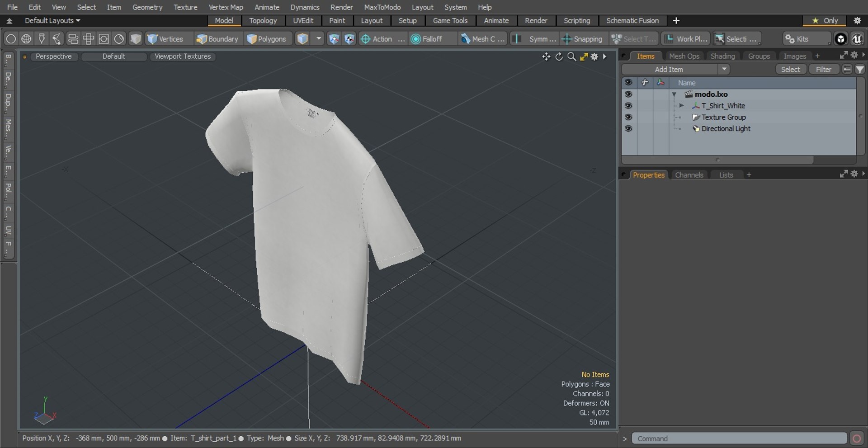Toggle Snapping on
This screenshot has height=448, width=868.
(x=582, y=39)
